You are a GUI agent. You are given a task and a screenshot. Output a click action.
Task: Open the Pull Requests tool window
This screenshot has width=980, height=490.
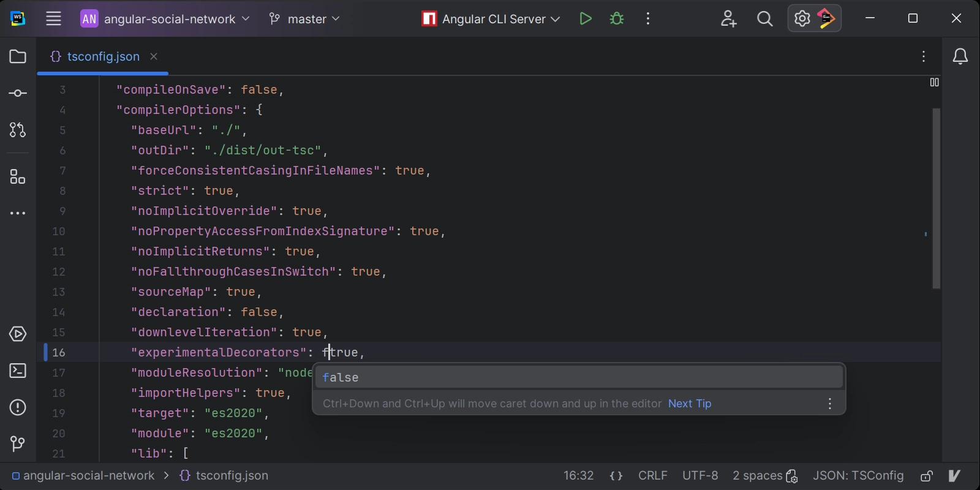click(18, 130)
